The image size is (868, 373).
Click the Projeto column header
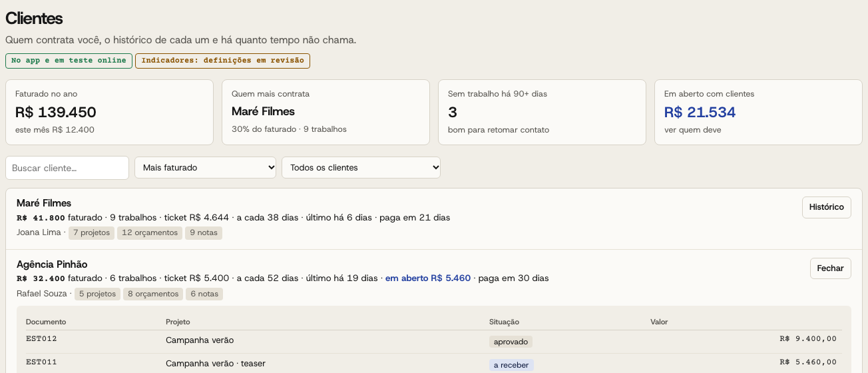(178, 322)
